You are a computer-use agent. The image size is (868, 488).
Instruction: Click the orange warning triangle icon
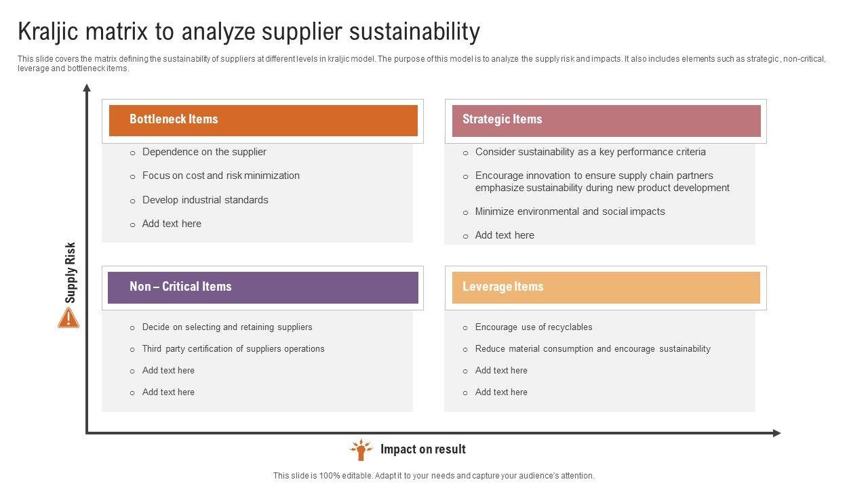point(68,318)
